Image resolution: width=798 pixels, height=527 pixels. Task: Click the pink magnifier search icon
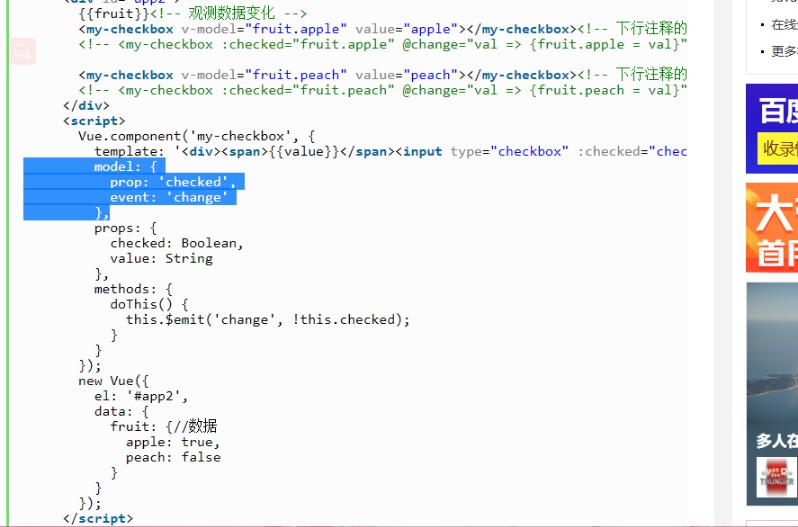click(x=23, y=51)
